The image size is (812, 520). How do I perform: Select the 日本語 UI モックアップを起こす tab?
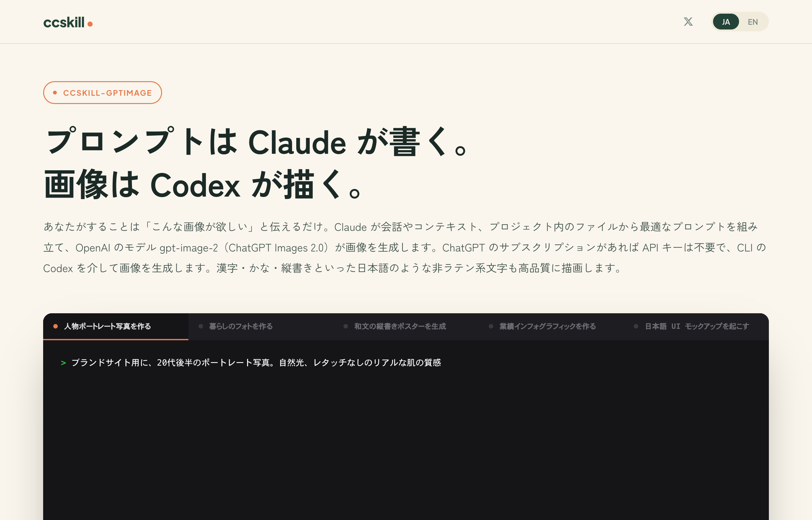click(696, 326)
